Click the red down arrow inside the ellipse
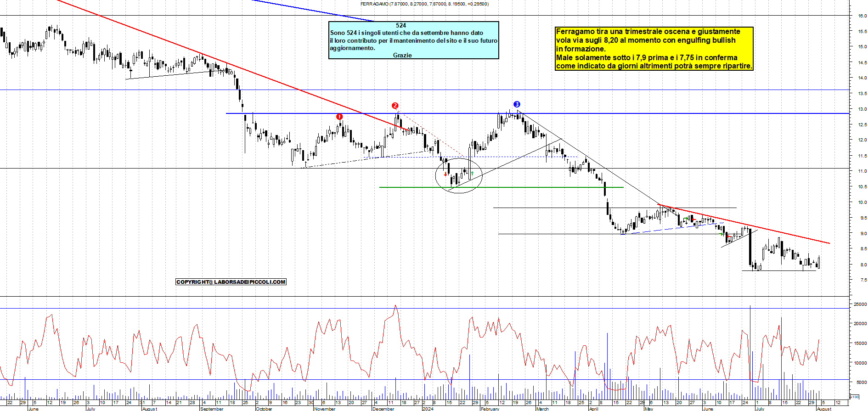868x411 pixels. click(445, 174)
